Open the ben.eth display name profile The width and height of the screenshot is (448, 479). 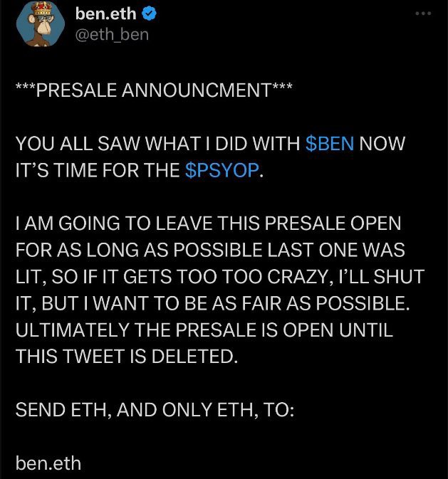pos(106,14)
